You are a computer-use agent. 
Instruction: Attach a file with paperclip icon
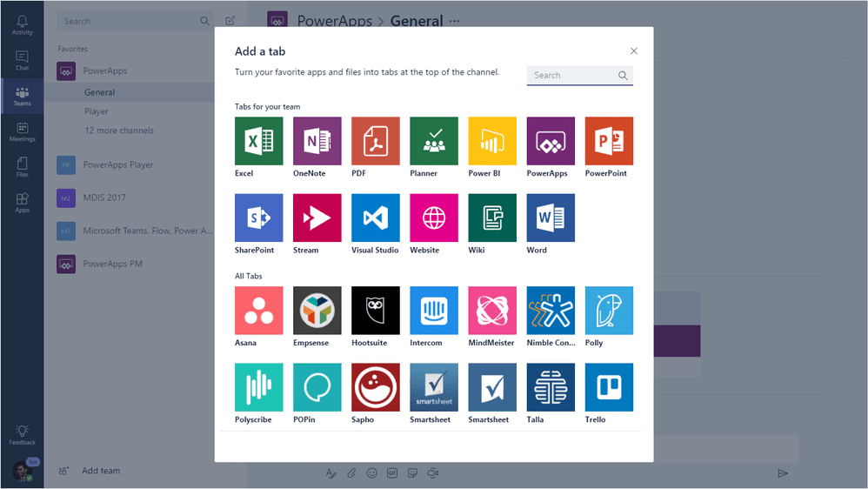pos(351,473)
